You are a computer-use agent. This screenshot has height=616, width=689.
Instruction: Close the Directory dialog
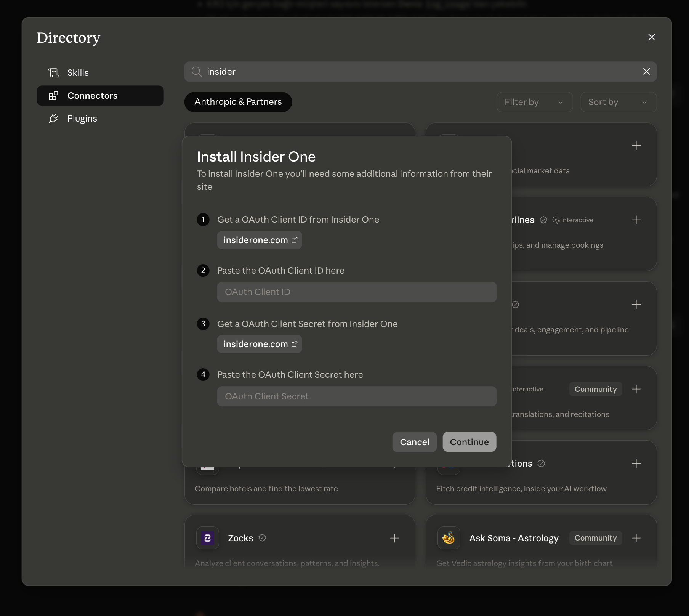pyautogui.click(x=651, y=37)
